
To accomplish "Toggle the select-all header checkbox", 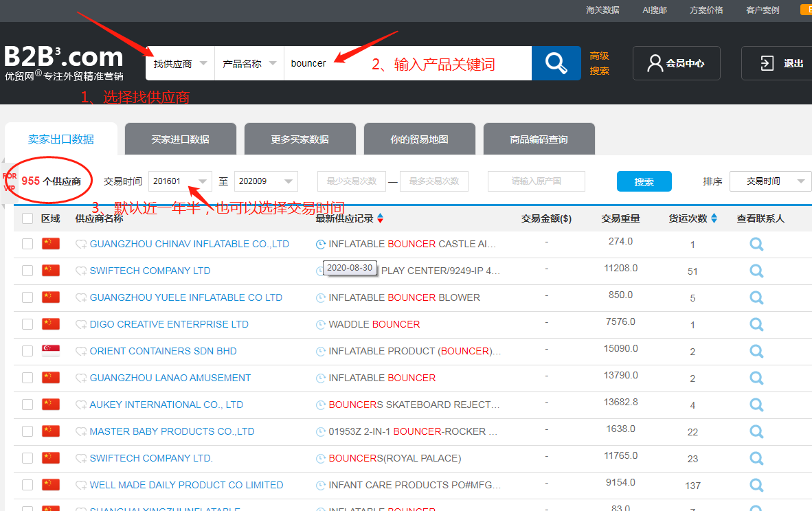I will pos(27,218).
